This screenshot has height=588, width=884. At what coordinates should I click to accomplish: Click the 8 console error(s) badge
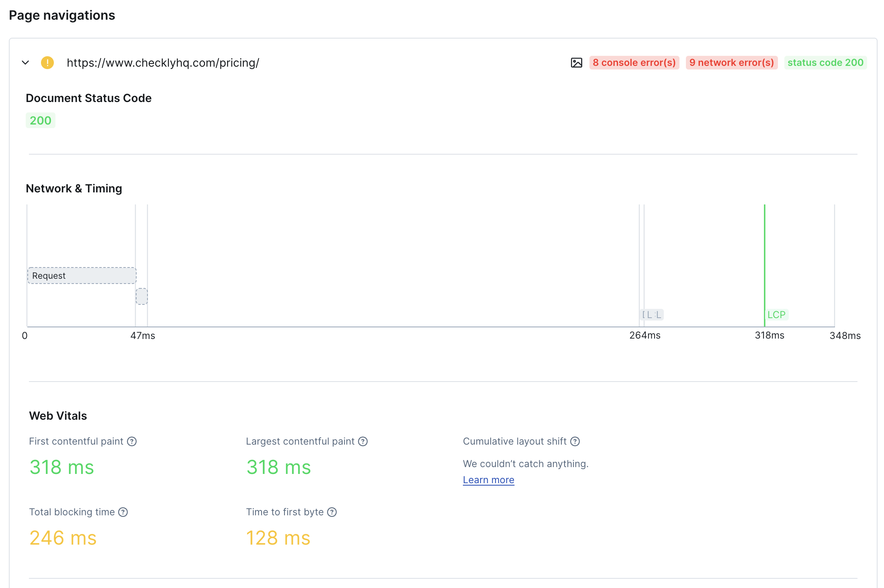coord(634,63)
